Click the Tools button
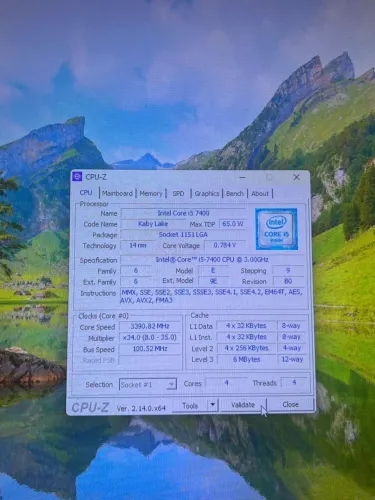 tap(190, 406)
